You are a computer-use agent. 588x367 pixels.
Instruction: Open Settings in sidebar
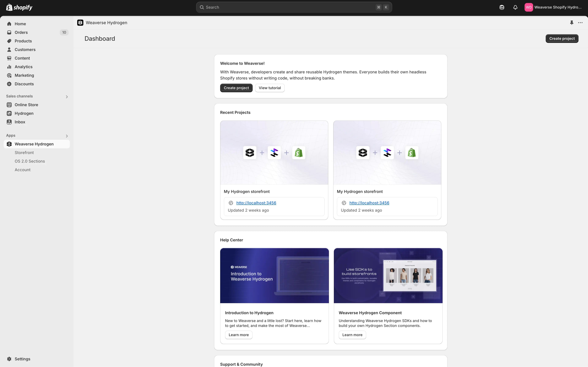pos(37,359)
